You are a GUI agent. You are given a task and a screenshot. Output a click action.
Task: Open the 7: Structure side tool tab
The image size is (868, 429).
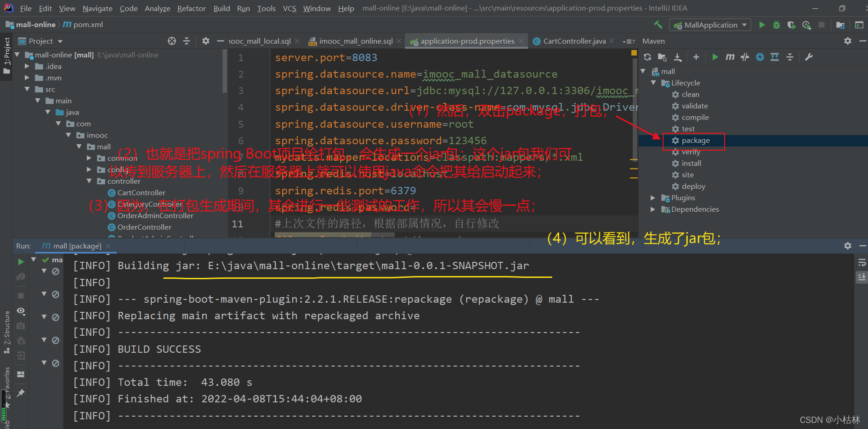coord(7,332)
